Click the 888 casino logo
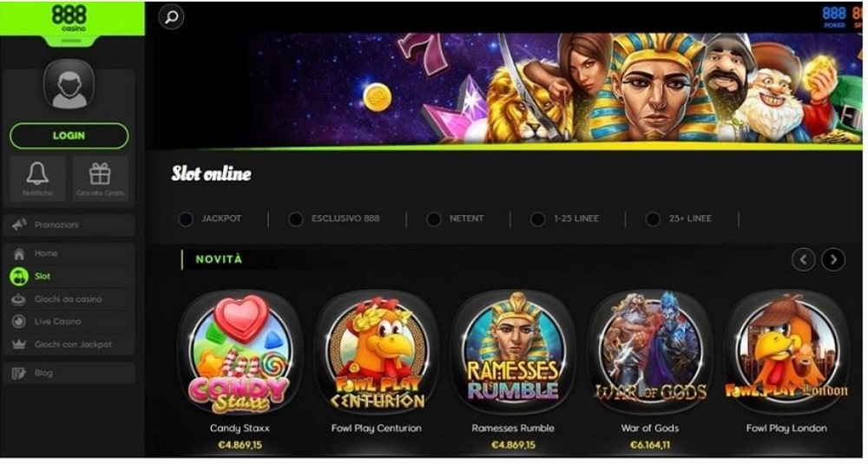 [69, 17]
